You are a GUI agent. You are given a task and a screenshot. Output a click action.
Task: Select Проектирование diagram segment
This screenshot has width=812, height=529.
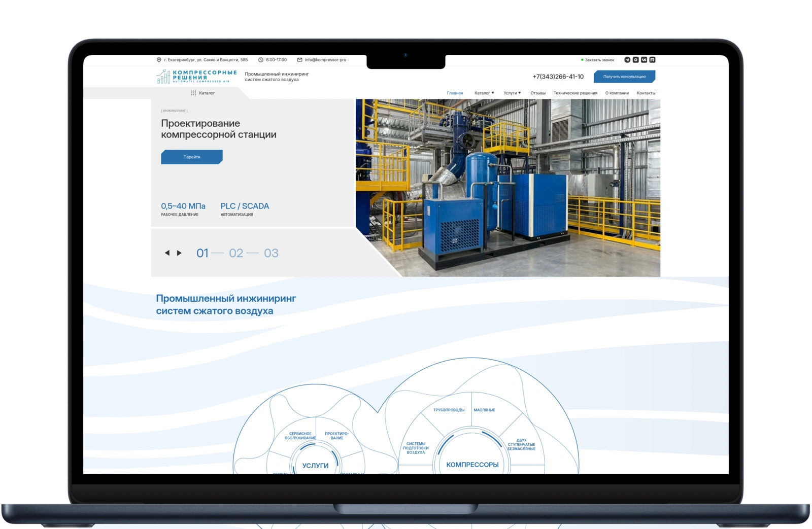[336, 436]
